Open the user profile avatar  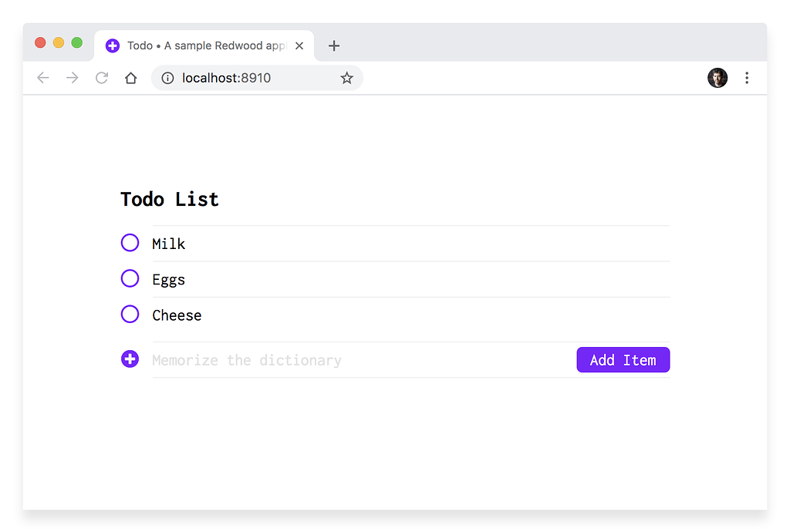[717, 78]
